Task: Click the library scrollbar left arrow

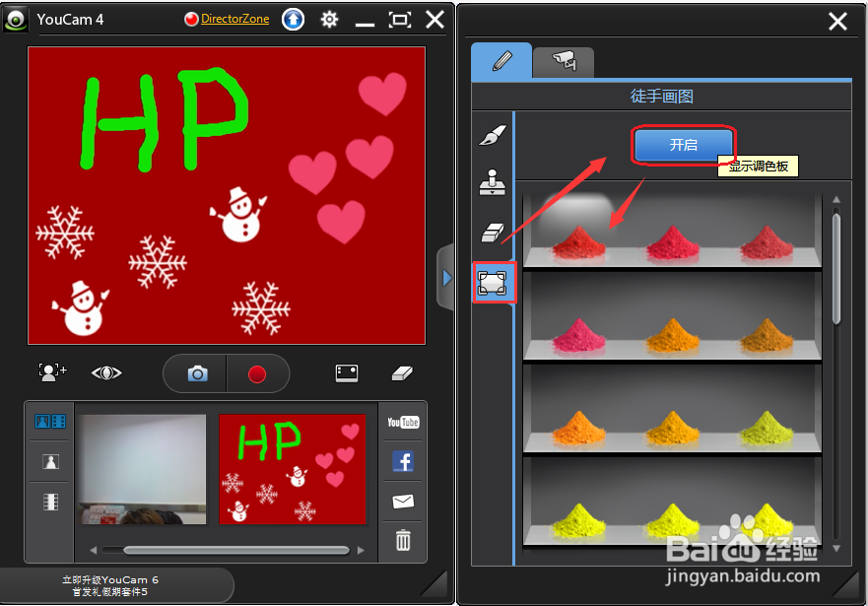Action: pos(93,550)
